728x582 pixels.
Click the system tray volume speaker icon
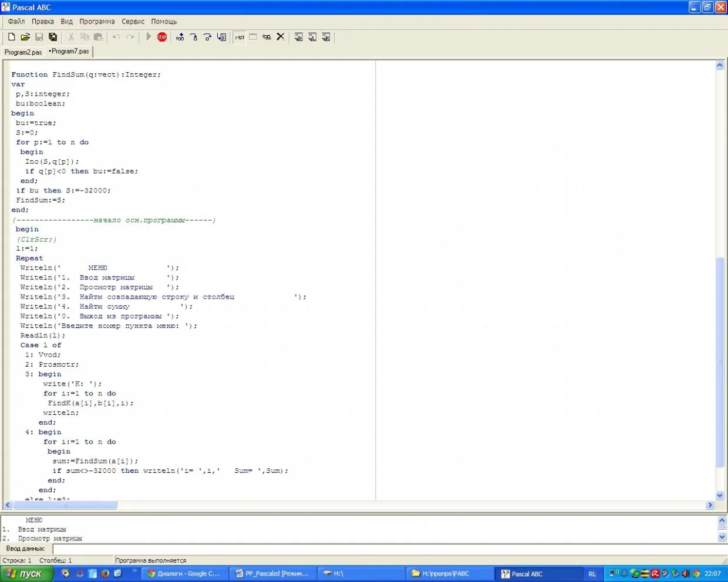[x=685, y=573]
